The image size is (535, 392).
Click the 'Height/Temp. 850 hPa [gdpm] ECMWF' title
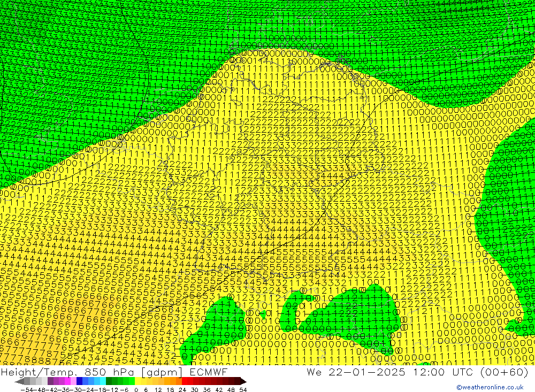pyautogui.click(x=114, y=372)
